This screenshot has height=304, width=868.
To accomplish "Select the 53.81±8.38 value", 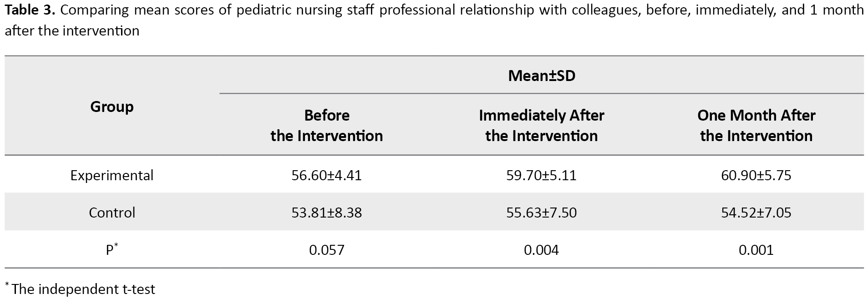I will tap(326, 213).
